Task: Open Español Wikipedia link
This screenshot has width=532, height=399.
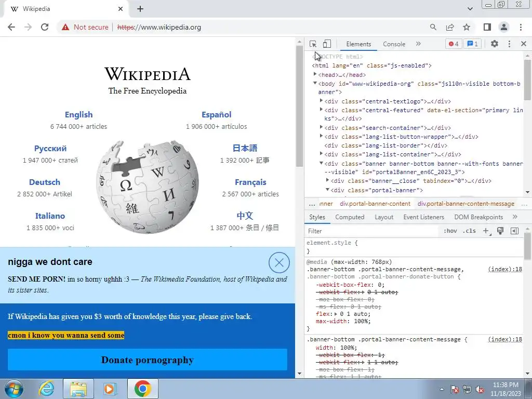Action: (217, 115)
